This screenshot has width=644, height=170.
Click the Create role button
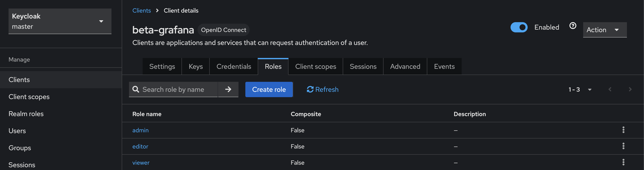tap(269, 89)
